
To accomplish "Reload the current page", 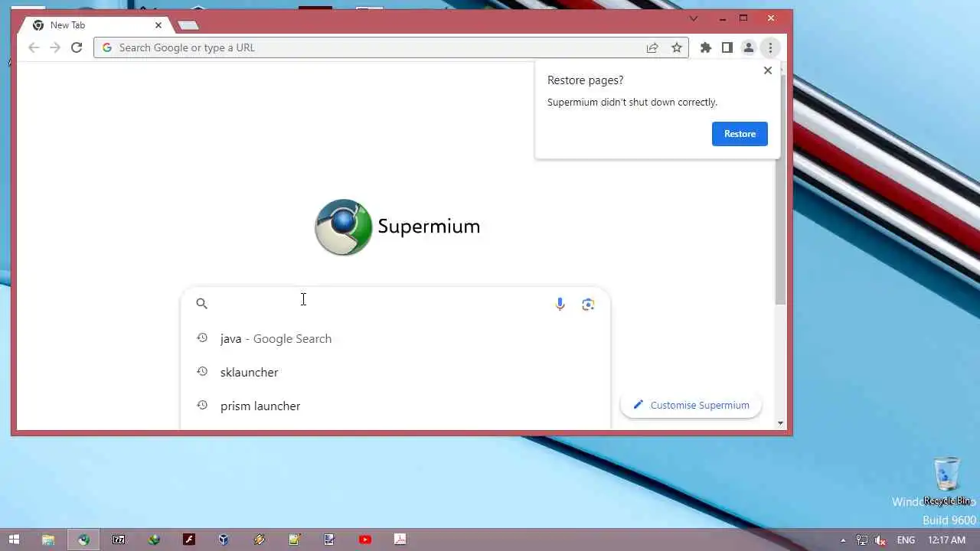I will (x=77, y=47).
